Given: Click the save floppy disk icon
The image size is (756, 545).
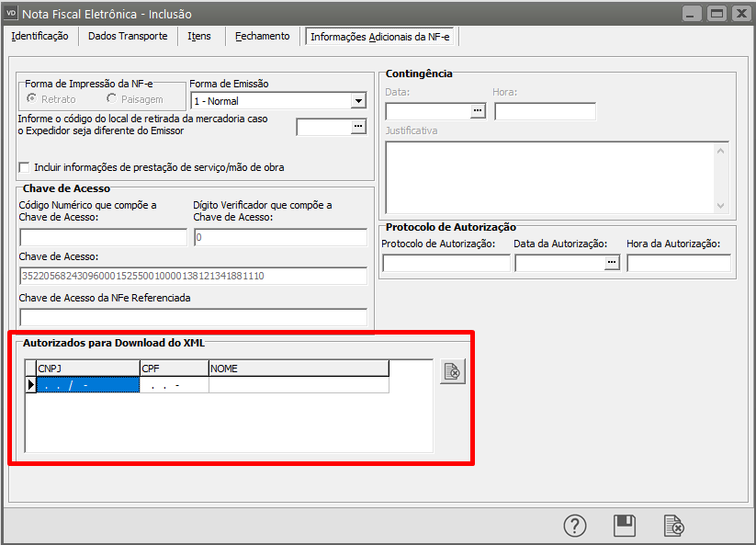Looking at the screenshot, I should [625, 526].
